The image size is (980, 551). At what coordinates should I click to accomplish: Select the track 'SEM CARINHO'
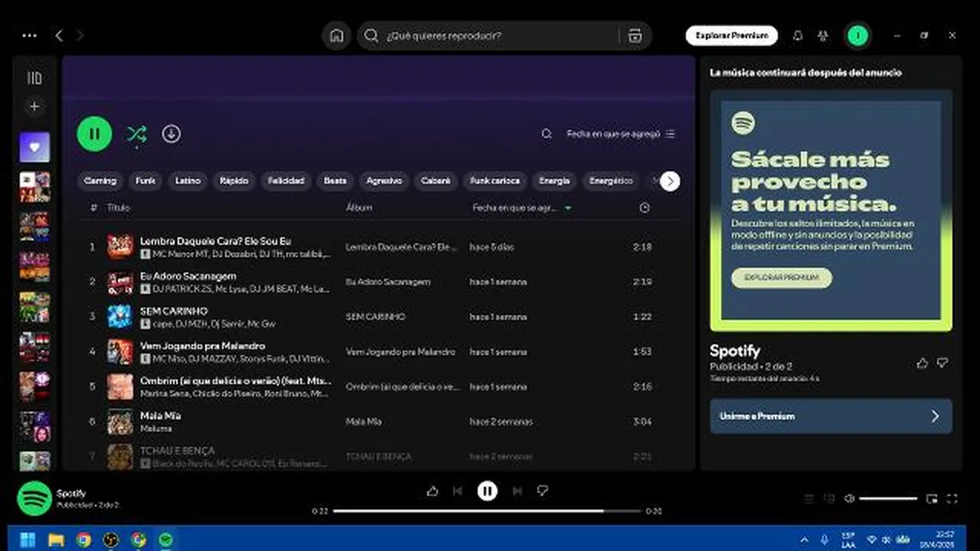174,311
